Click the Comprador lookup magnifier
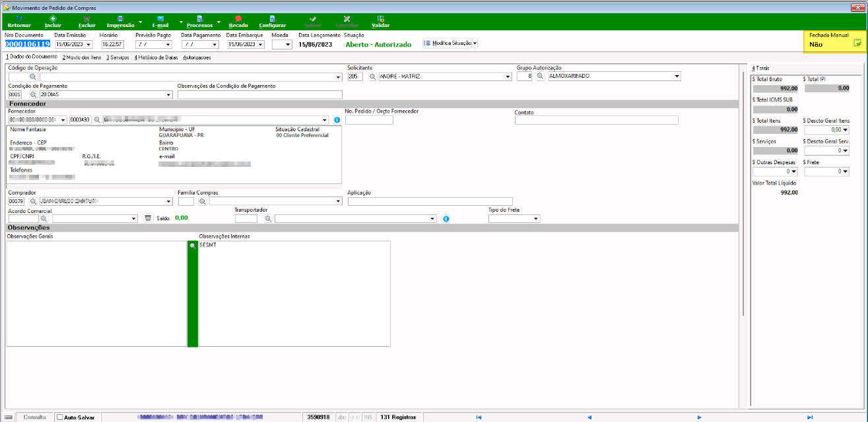The height and width of the screenshot is (422, 868). [x=32, y=202]
